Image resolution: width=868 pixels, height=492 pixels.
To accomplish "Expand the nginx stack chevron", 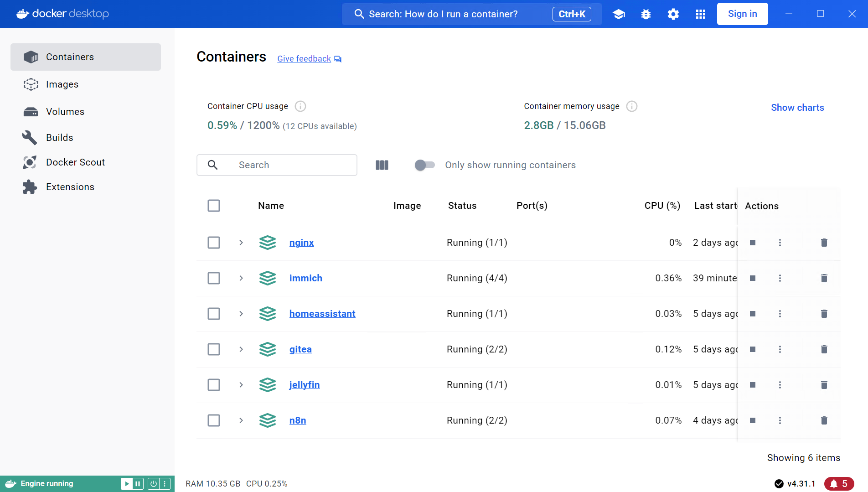I will (x=241, y=243).
